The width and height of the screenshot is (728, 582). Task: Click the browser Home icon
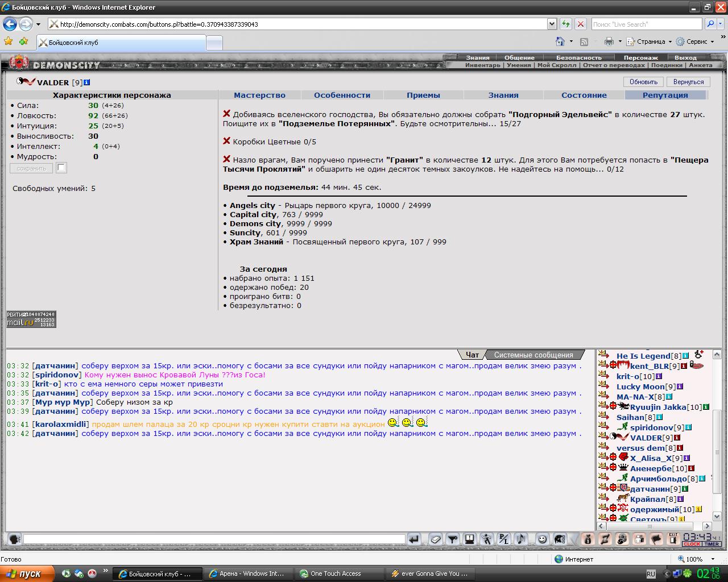click(560, 41)
